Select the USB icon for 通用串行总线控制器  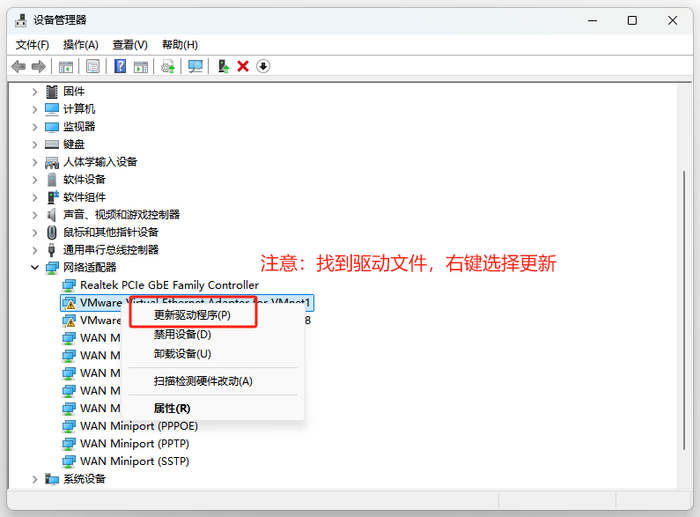[52, 250]
